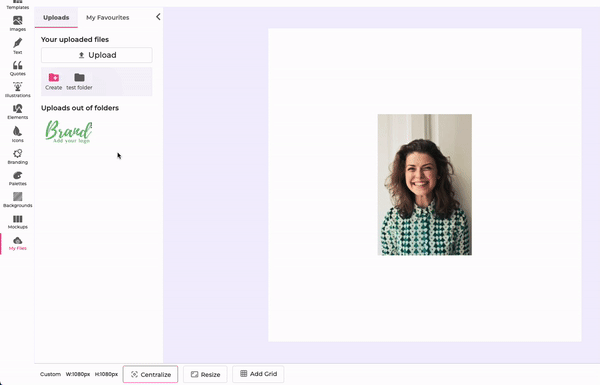Open the Illustrations section
This screenshot has width=600, height=385.
click(x=18, y=90)
